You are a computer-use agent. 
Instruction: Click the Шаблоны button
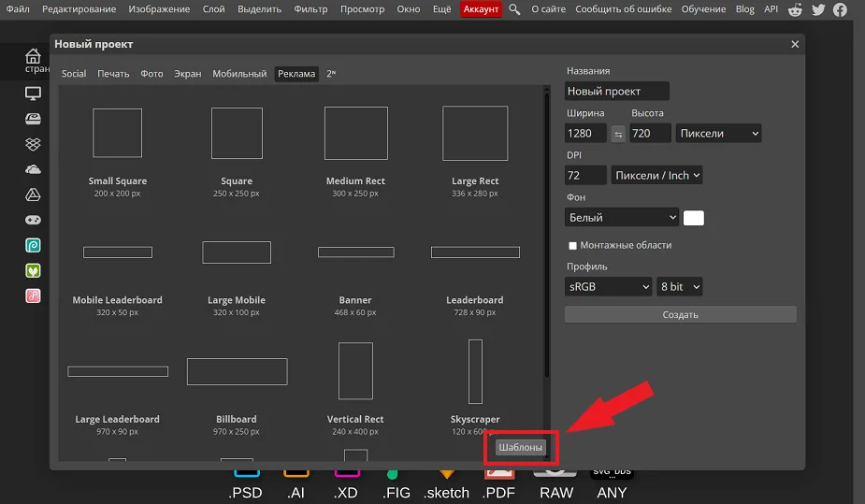coord(520,448)
